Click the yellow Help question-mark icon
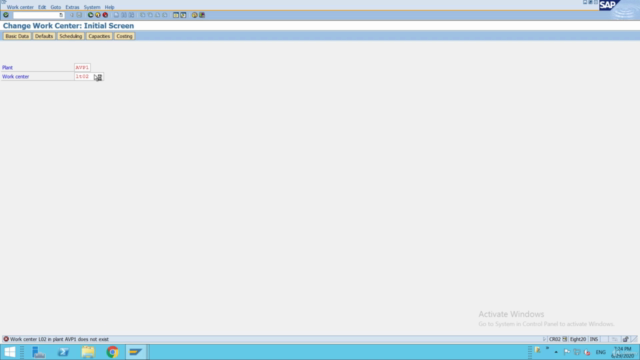 point(194,15)
